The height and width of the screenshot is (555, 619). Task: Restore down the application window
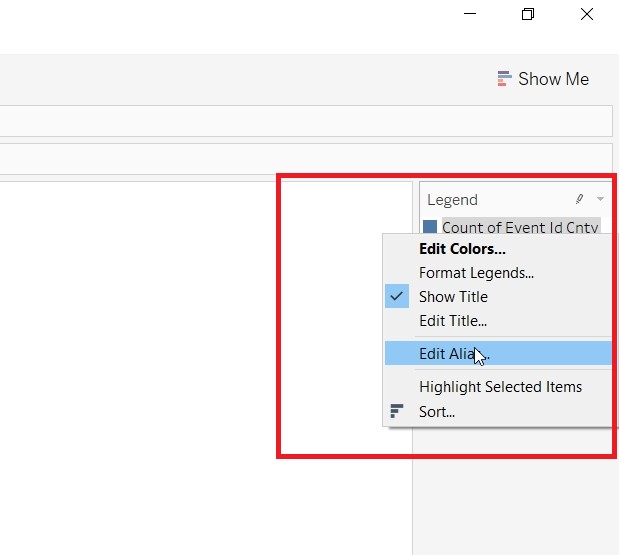click(x=528, y=14)
